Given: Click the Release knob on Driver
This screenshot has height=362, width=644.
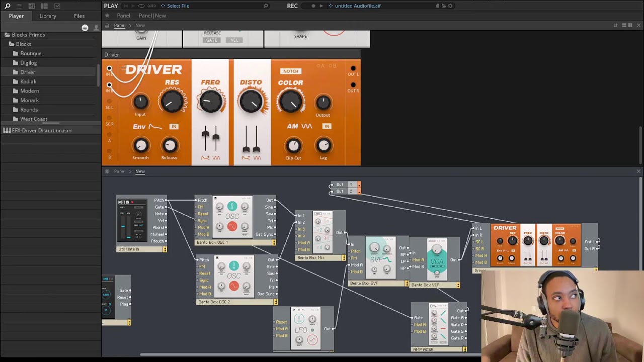Looking at the screenshot, I should [170, 146].
